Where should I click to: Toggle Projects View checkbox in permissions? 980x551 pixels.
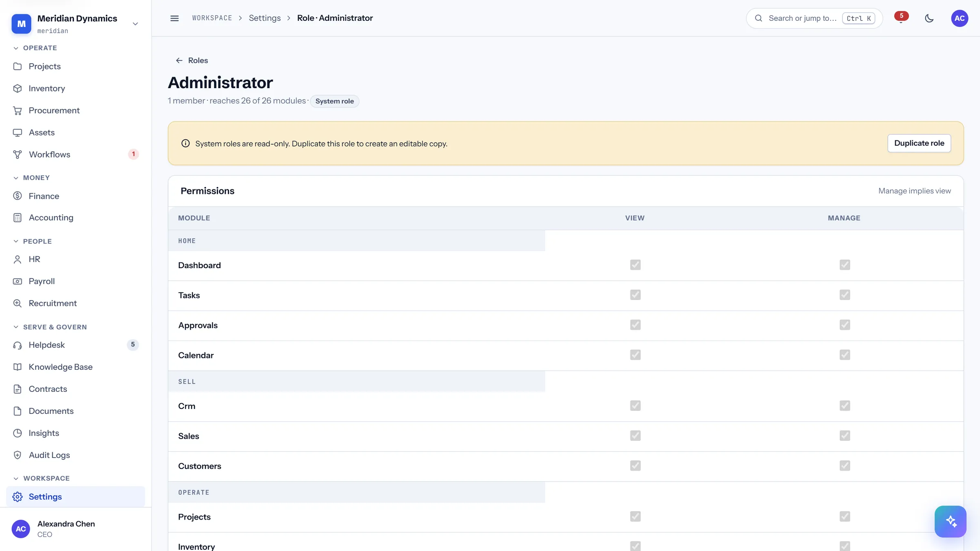635,516
